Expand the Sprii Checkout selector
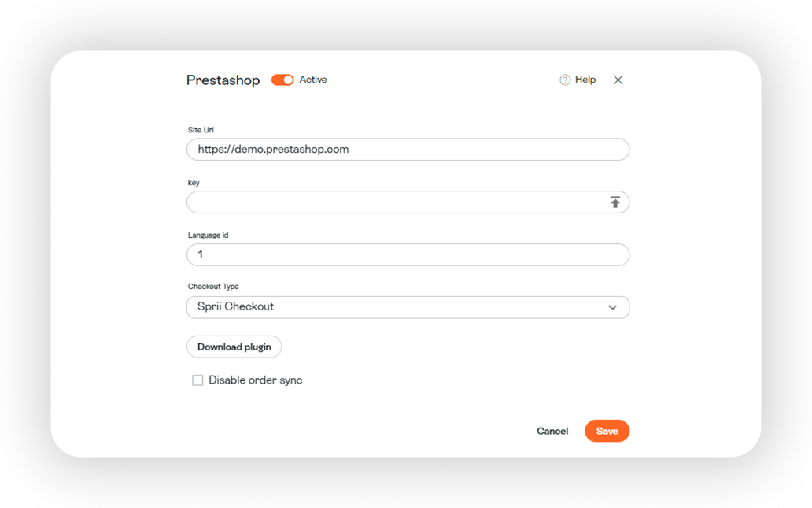Screen dimensions: 812x508 (408, 307)
